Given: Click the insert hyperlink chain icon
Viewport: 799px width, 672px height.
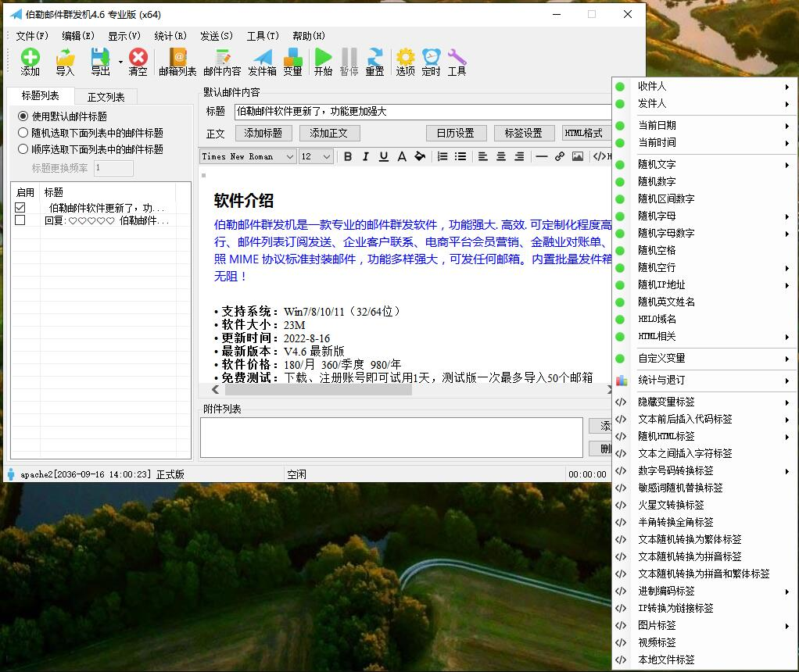Looking at the screenshot, I should 560,156.
